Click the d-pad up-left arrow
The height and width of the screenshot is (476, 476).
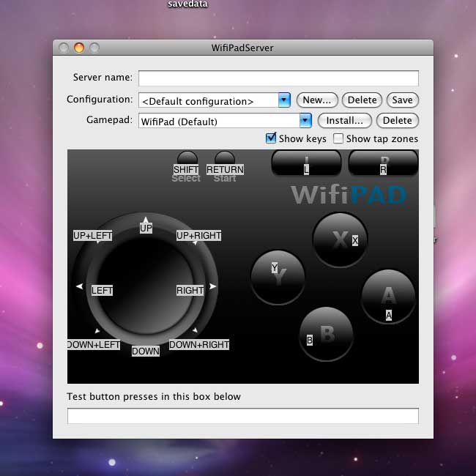[x=97, y=242]
